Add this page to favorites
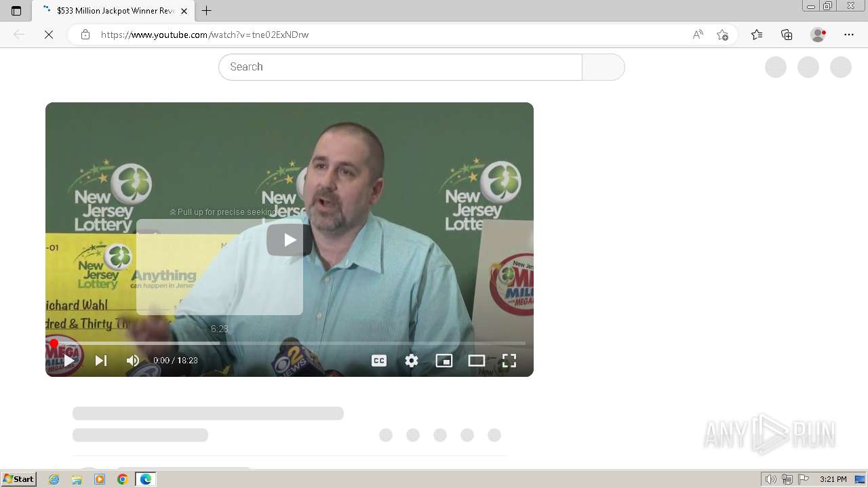 click(722, 35)
